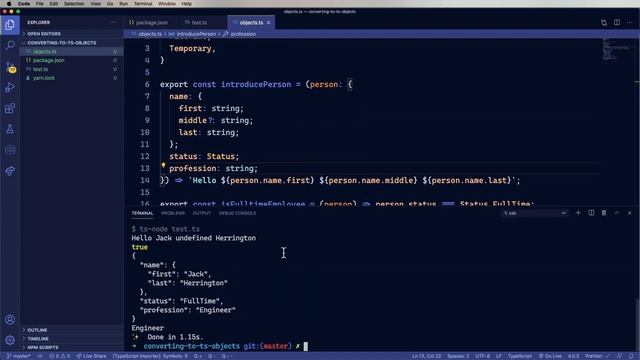Open the File menu
Screen dimensions: 640x360
pos(40,4)
